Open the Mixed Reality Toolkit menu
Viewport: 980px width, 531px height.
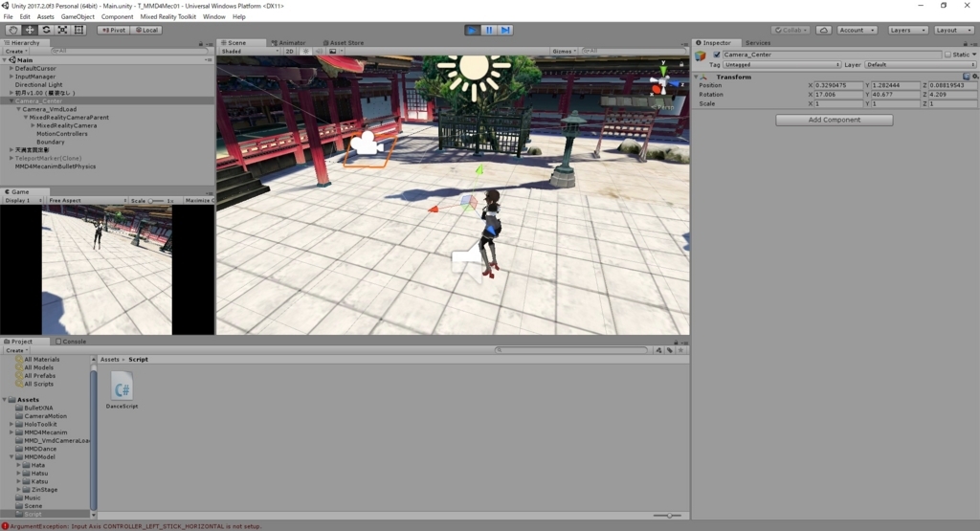167,17
